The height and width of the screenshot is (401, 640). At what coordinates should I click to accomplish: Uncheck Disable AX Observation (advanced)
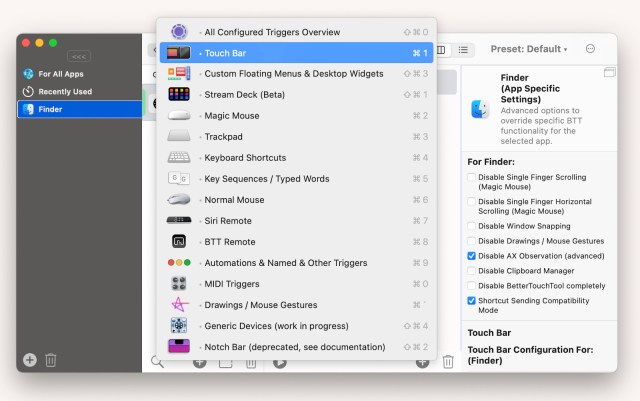click(471, 256)
